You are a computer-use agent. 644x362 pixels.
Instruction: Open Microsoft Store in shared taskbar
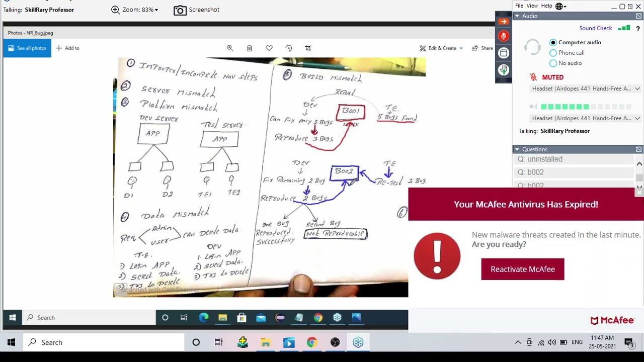coord(242,318)
